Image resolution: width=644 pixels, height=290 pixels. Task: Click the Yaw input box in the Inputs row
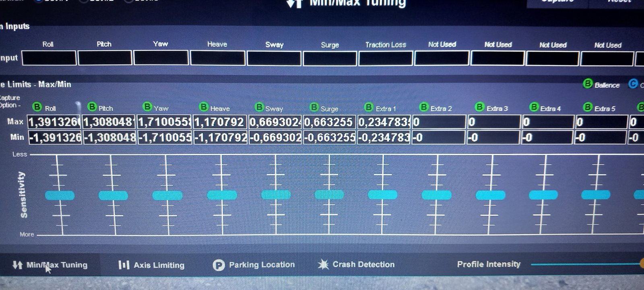coord(161,58)
